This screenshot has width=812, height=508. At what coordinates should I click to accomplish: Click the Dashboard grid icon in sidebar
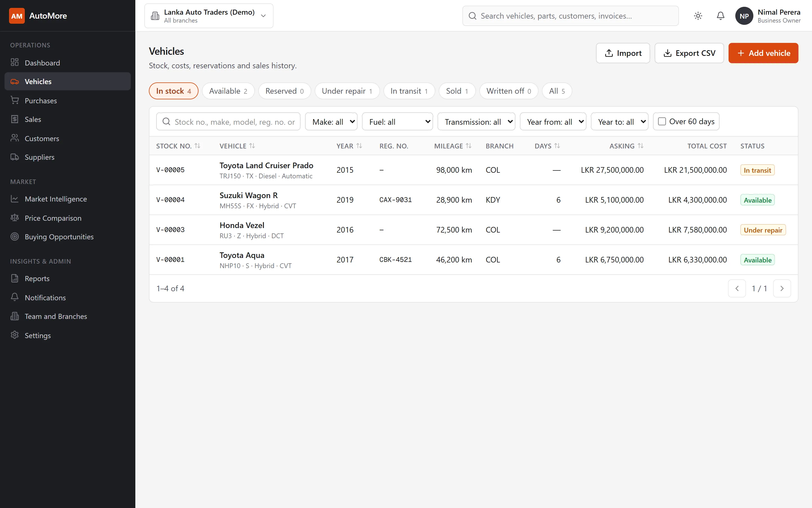[14, 62]
